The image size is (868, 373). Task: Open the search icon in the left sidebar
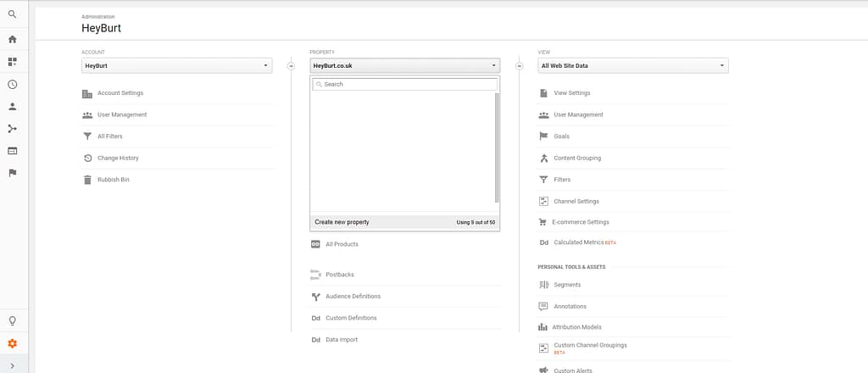point(12,14)
